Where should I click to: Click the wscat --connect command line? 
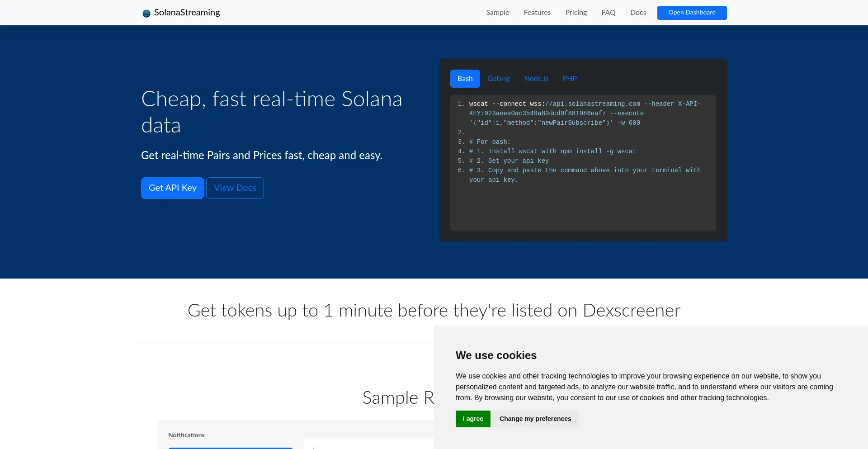point(585,113)
